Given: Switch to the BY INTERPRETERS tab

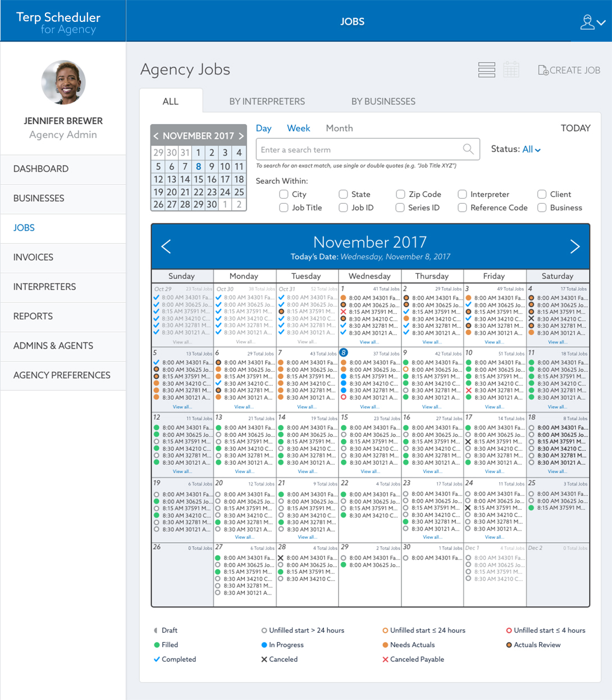Looking at the screenshot, I should (x=267, y=101).
